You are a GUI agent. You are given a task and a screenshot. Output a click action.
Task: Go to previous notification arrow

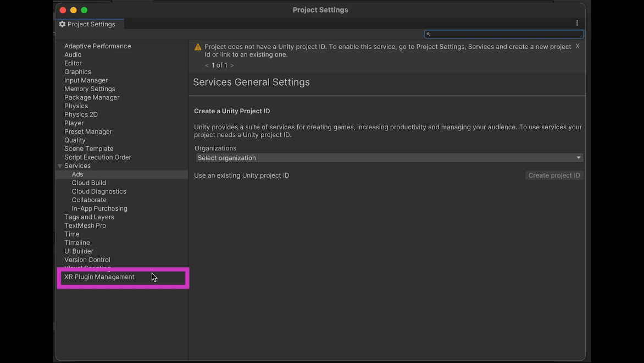207,65
